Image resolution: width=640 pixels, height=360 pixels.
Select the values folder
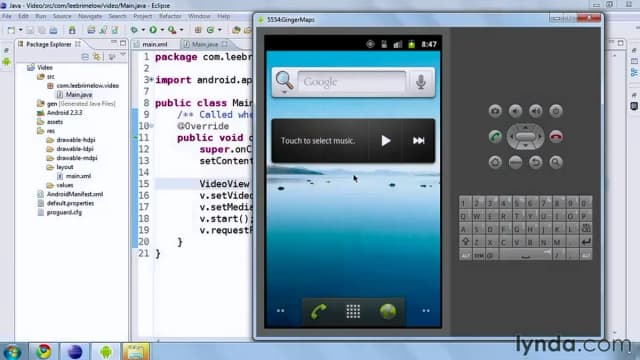click(x=64, y=185)
